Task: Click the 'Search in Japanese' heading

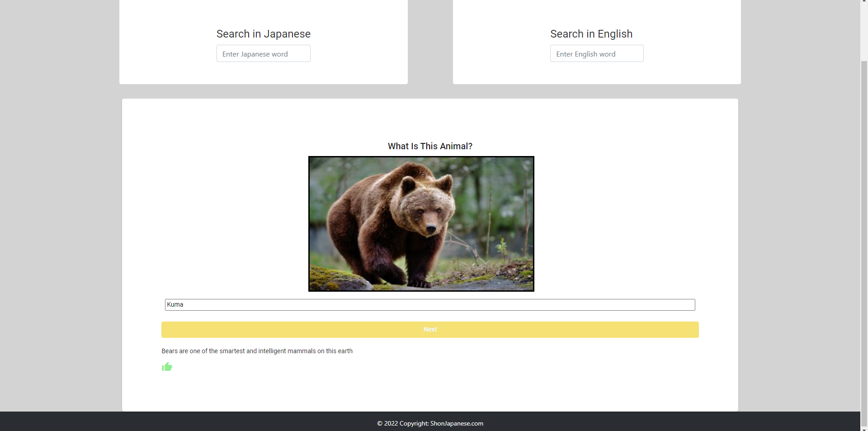Action: (263, 34)
